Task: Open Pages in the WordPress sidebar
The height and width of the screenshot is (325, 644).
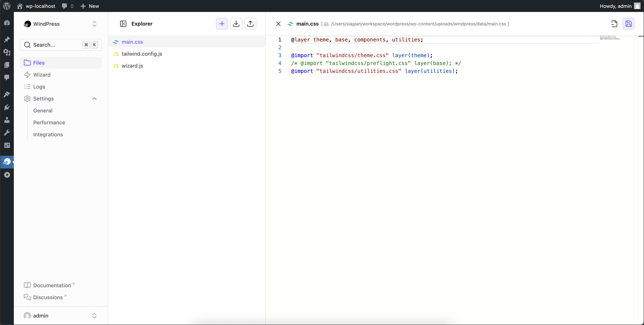Action: click(7, 65)
